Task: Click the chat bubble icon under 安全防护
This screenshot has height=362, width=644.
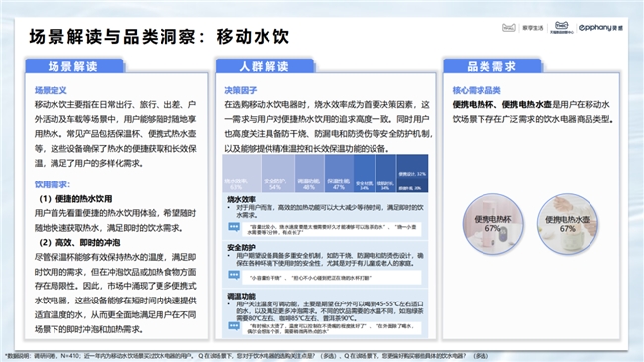Action: pos(234,275)
